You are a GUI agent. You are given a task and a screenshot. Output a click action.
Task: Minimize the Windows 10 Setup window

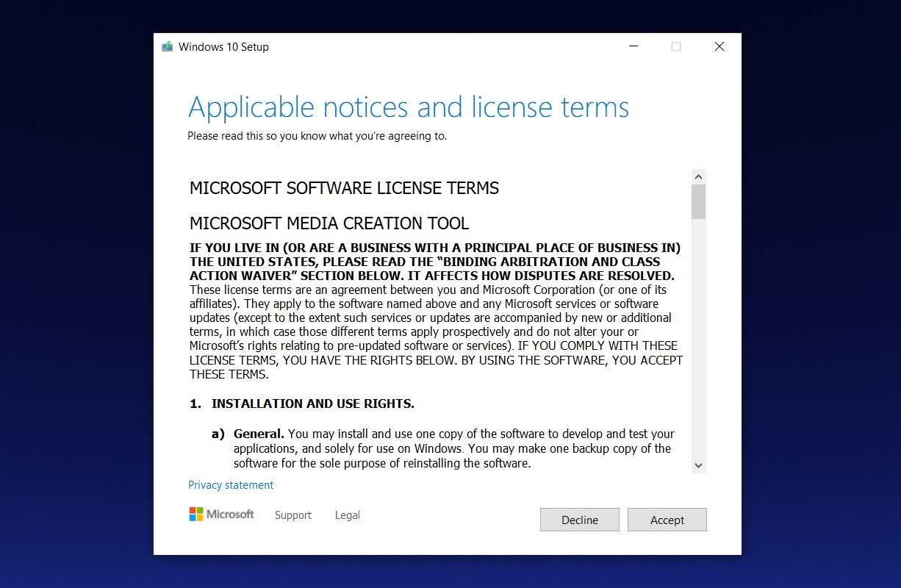[x=633, y=46]
